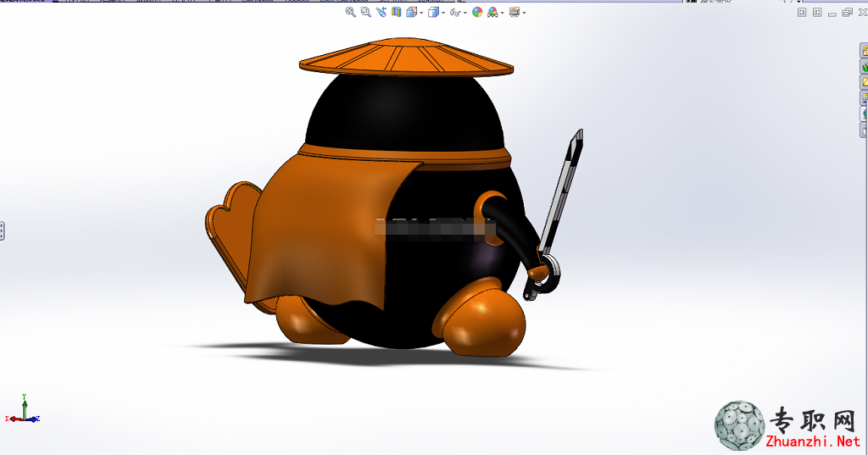Viewport: 868px width, 455px height.
Task: Expand the Apply Scene dropdown arrow
Action: tap(502, 13)
